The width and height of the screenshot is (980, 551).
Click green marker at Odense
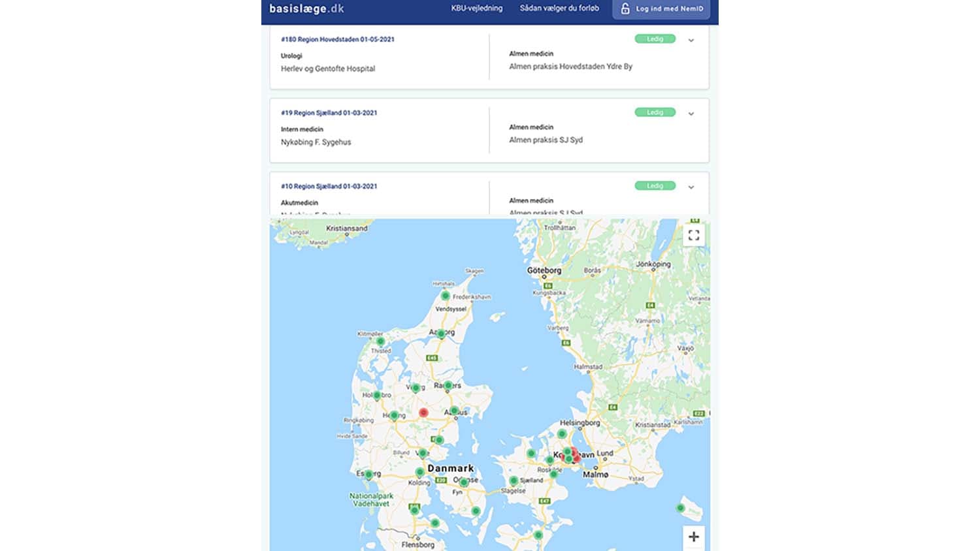(463, 482)
